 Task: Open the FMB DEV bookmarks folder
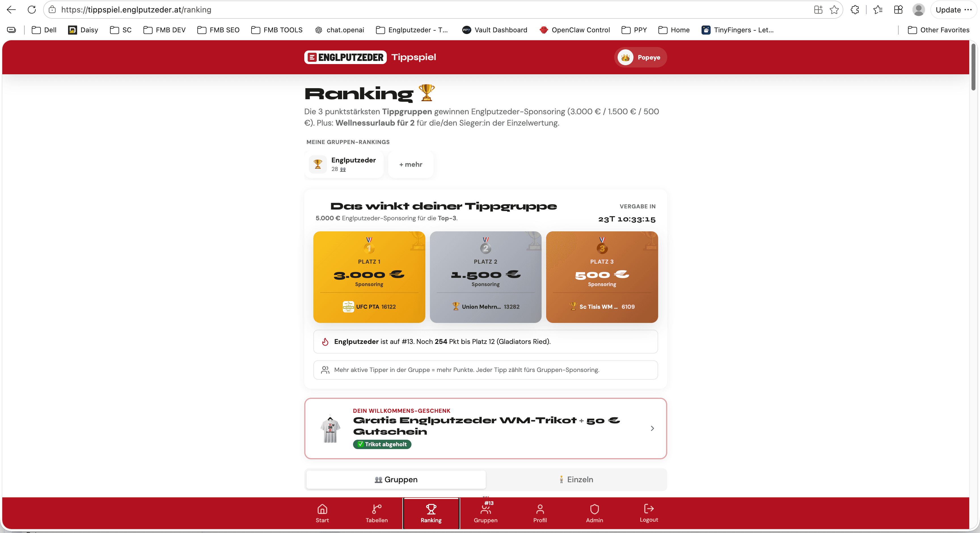point(164,30)
